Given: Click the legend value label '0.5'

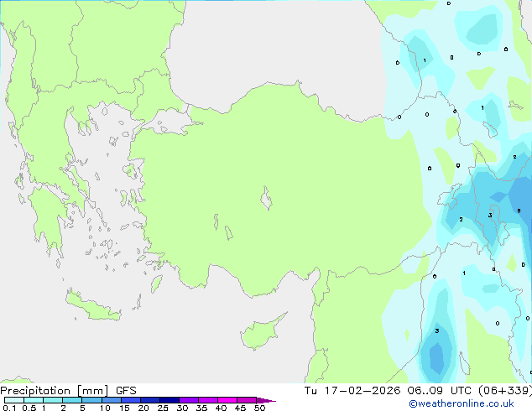Looking at the screenshot, I should click(29, 408).
